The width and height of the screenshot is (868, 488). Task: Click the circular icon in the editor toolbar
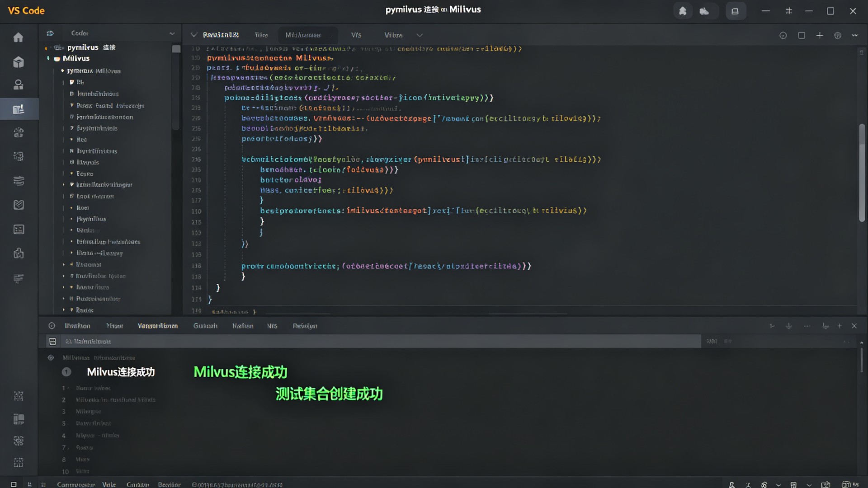pos(783,35)
